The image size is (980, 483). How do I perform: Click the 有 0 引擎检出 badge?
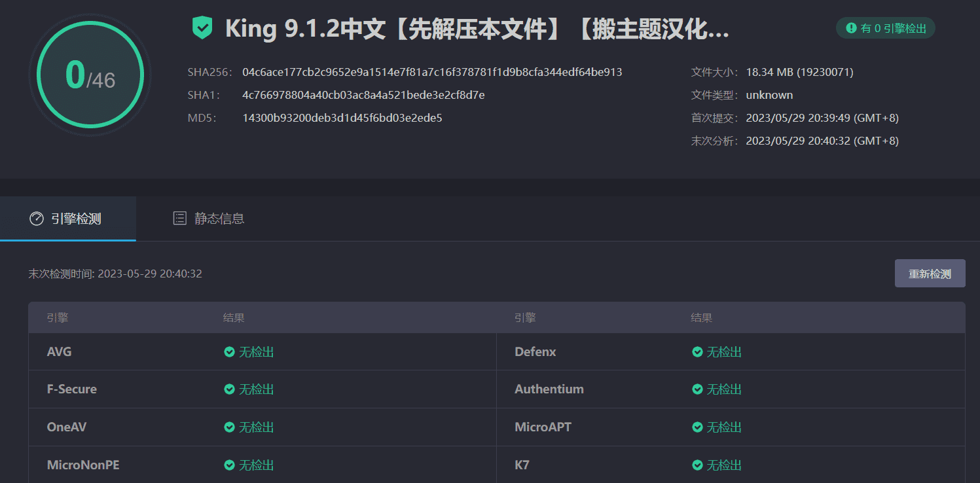tap(886, 28)
